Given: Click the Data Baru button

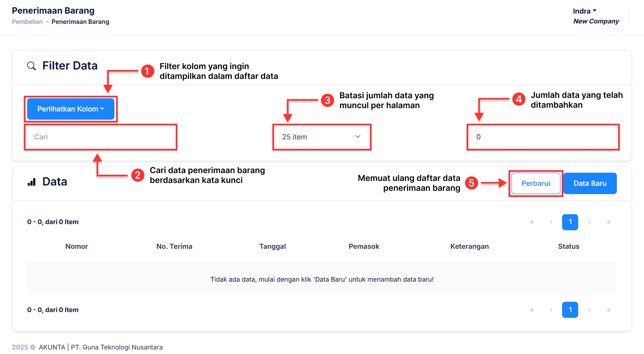Looking at the screenshot, I should (590, 183).
